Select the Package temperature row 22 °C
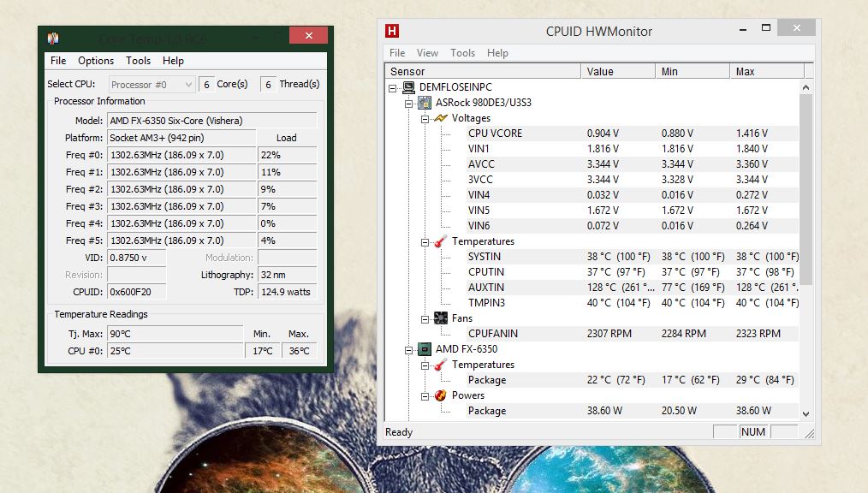Viewport: 868px width, 493px height. [633, 380]
